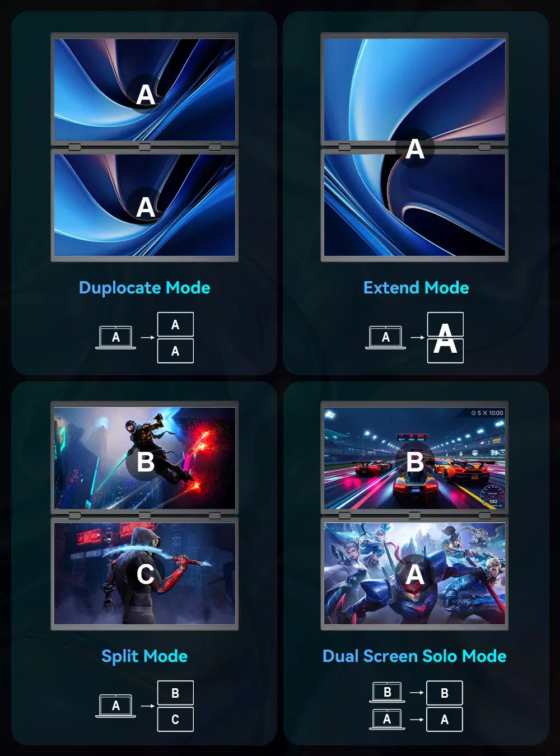
Task: Click box C in Split Mode diagram
Action: (175, 720)
